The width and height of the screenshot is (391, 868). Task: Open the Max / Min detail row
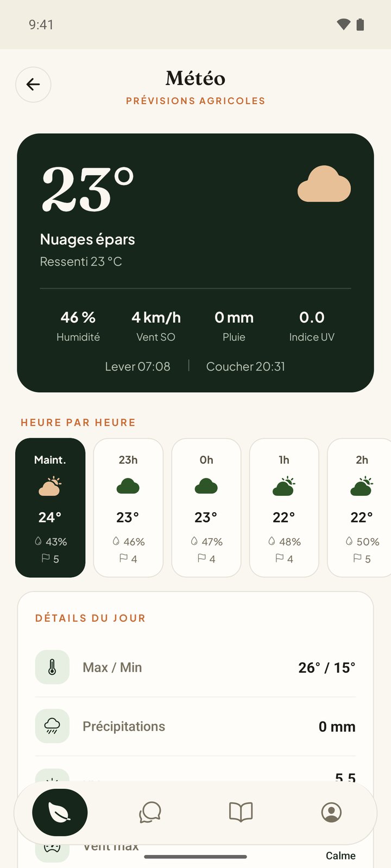click(x=195, y=667)
